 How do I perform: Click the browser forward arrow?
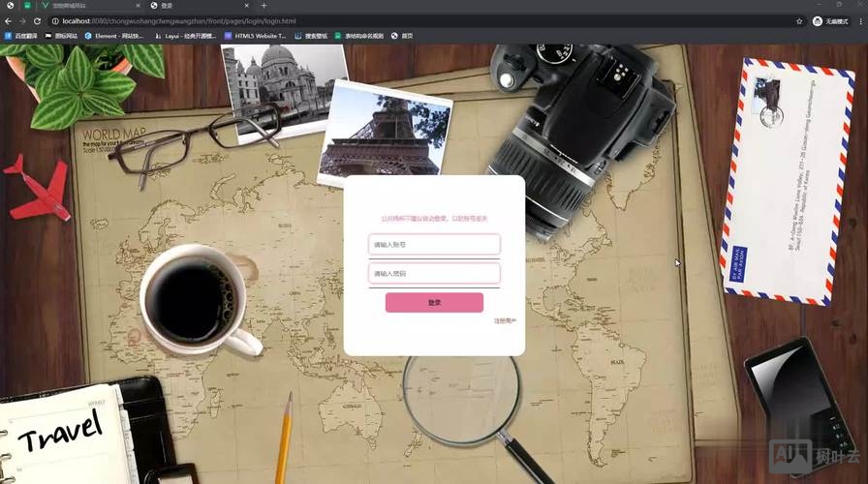22,20
